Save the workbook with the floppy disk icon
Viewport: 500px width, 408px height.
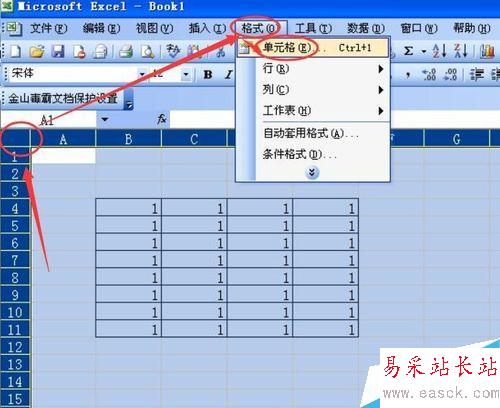(x=58, y=51)
